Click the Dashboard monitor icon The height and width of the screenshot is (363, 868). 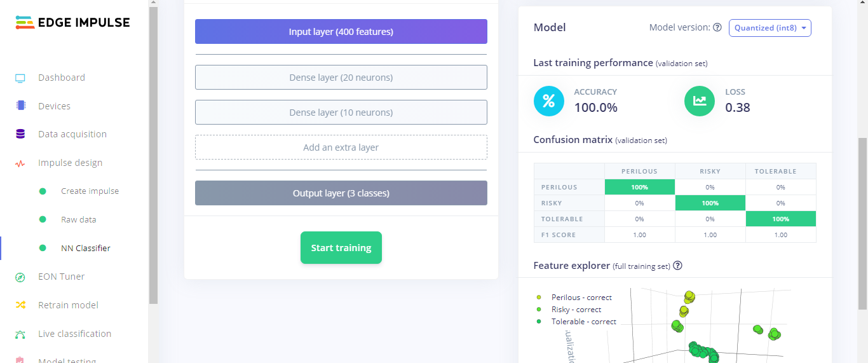click(x=20, y=78)
